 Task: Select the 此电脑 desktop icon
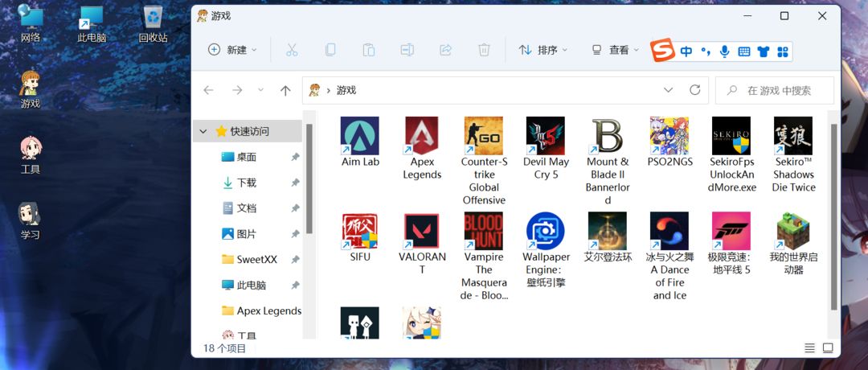click(92, 24)
